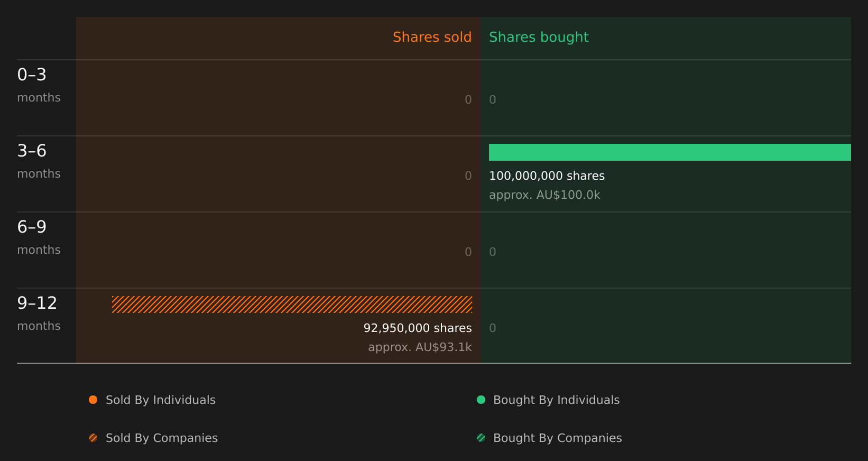Click the green Bought By Individuals legend dot
The width and height of the screenshot is (868, 461).
[x=481, y=400]
